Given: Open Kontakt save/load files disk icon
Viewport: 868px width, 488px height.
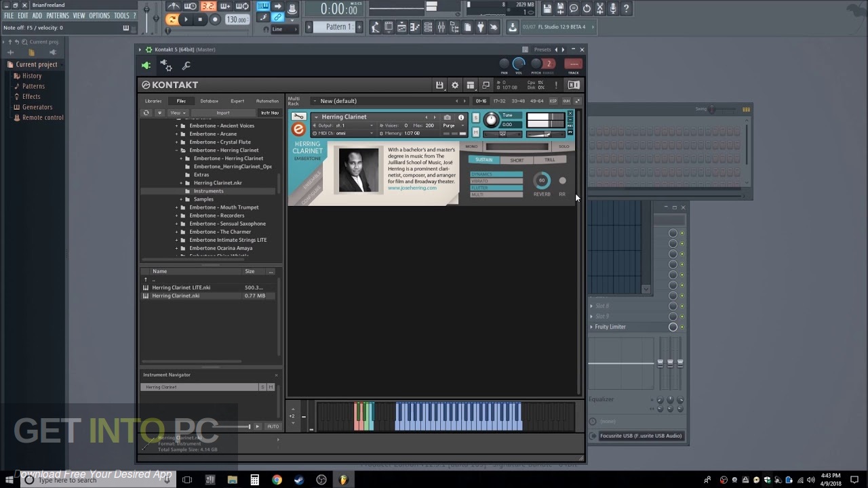Looking at the screenshot, I should (439, 85).
